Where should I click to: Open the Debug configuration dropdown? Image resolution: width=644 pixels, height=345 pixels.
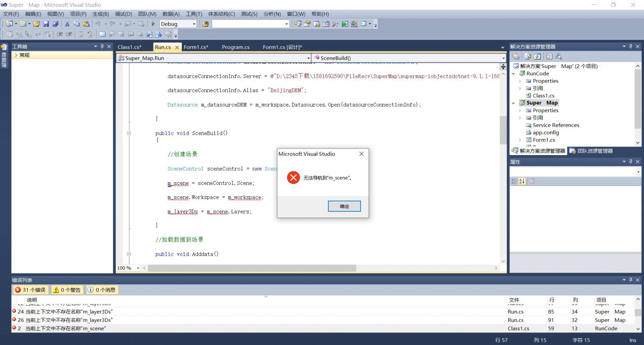194,24
